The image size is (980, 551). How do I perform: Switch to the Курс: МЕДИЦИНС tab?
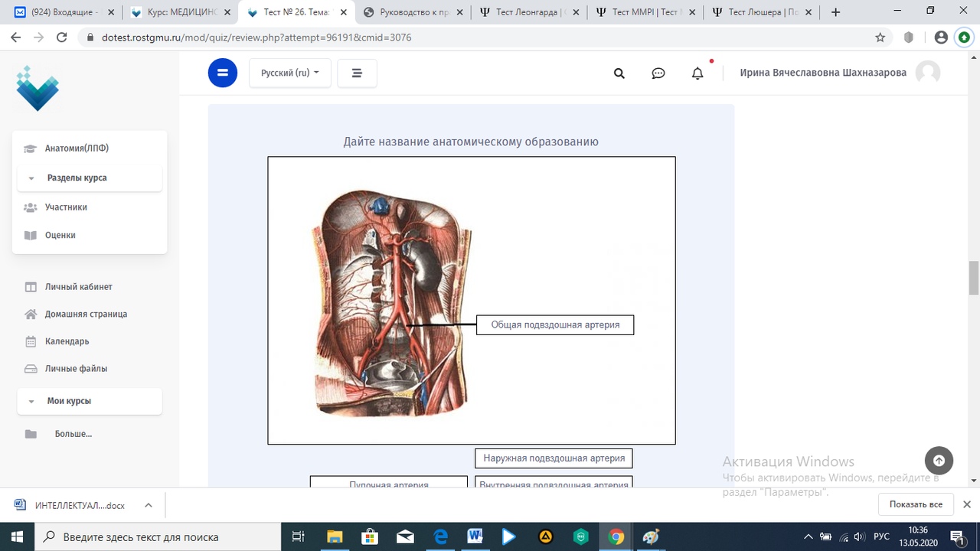coord(179,12)
